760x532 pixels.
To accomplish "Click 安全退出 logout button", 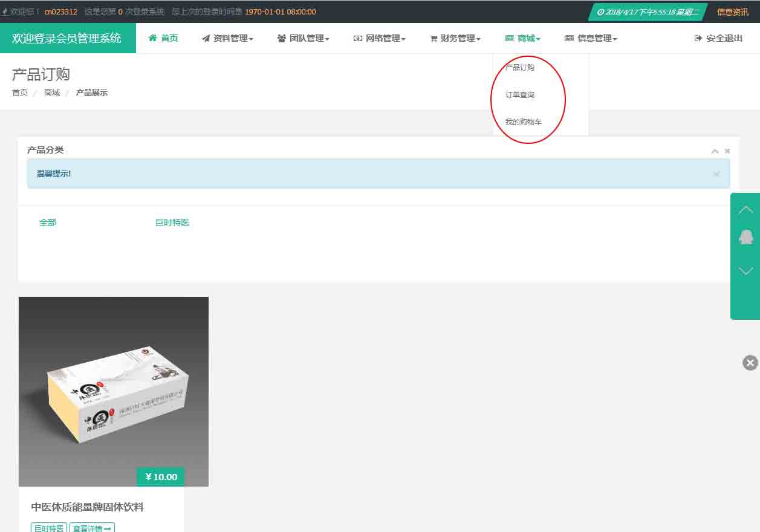I will point(718,38).
